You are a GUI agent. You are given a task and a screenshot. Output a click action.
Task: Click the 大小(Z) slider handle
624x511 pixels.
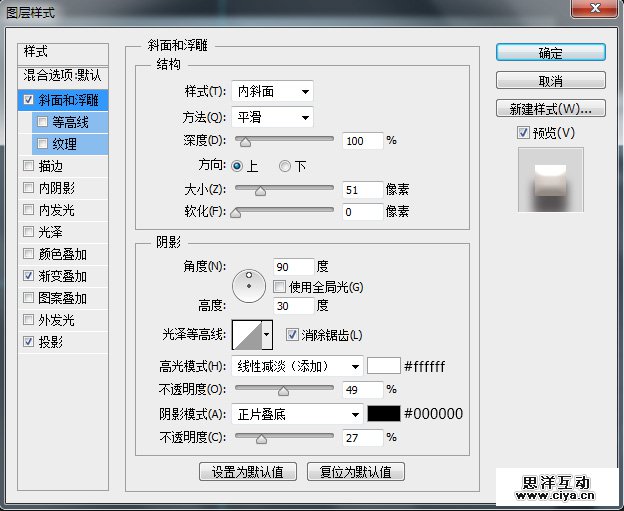260,191
